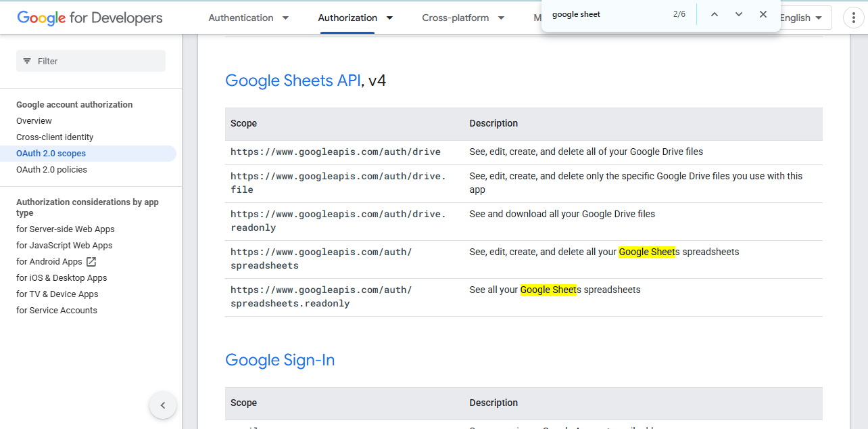The image size is (868, 429).
Task: Click the auth/spreadsheets.readonly scope URL
Action: point(321,296)
